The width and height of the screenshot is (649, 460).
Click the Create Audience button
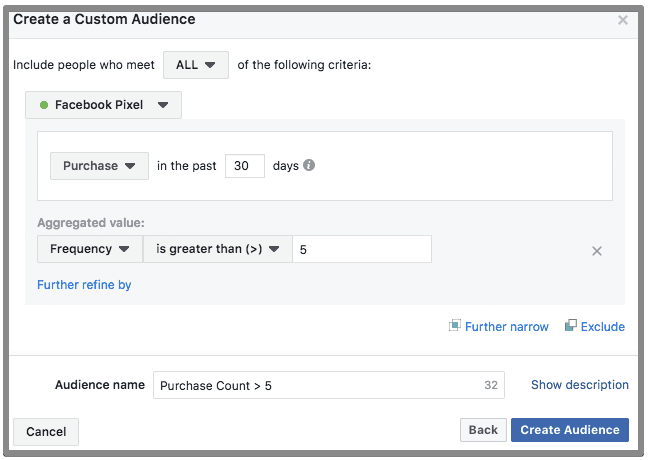click(569, 430)
